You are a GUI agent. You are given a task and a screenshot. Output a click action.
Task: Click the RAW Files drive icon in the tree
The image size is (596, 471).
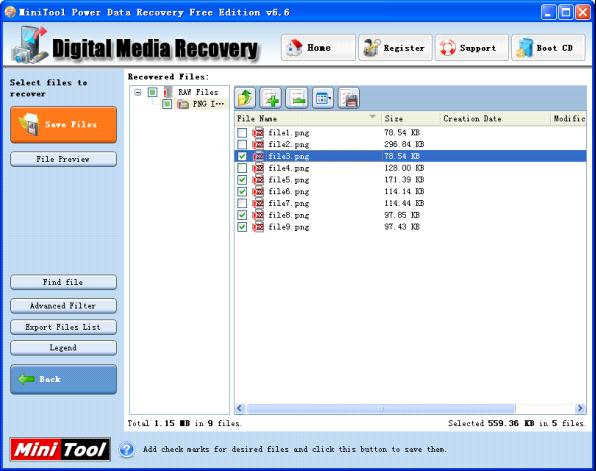pyautogui.click(x=168, y=92)
